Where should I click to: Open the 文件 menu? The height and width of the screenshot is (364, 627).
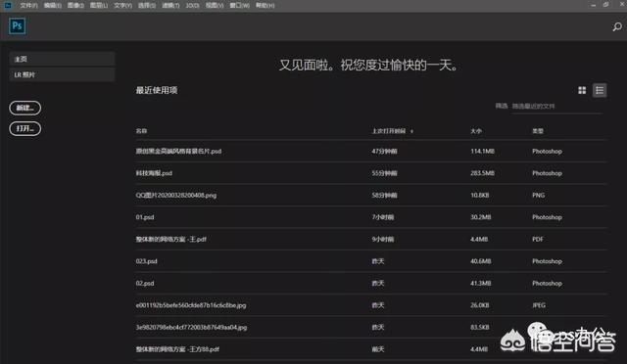(28, 5)
